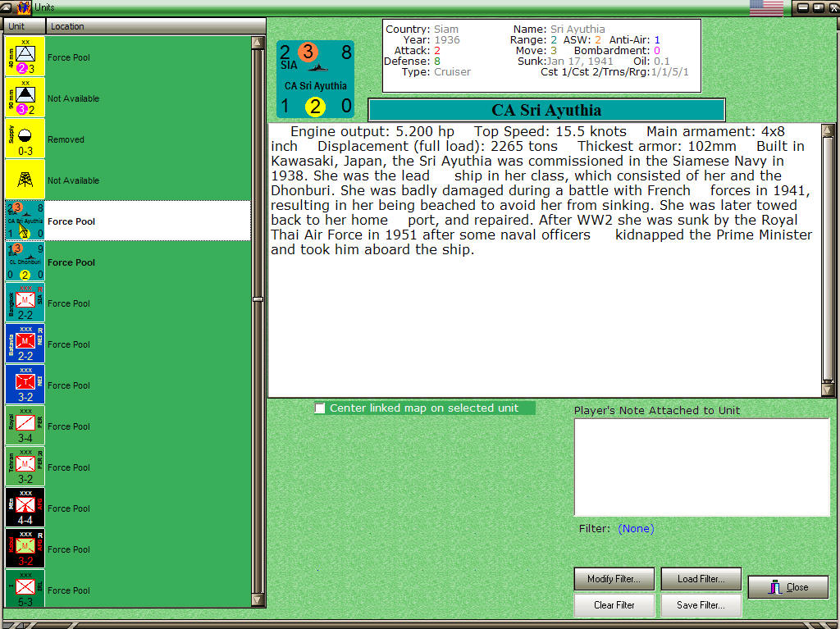Click 'Not Available' beside oil derrick unit

click(x=73, y=180)
